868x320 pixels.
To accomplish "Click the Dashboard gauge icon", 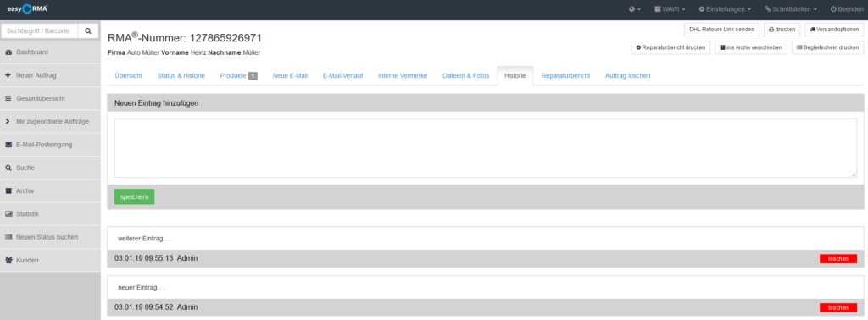I will point(8,52).
